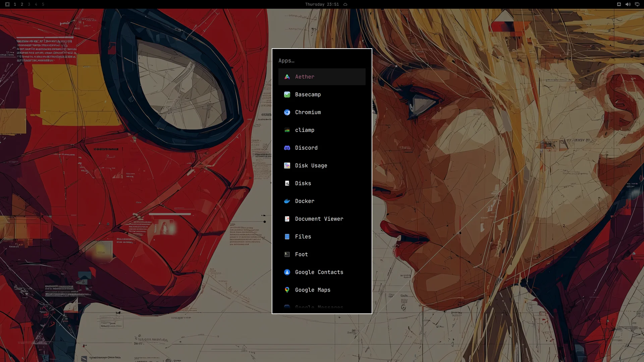Launch the Foot terminal entry
The height and width of the screenshot is (362, 644).
pos(322,254)
